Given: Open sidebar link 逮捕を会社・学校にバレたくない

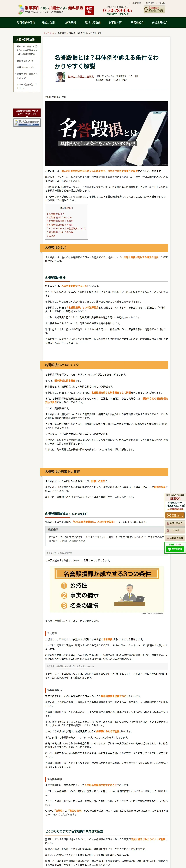Looking at the screenshot, I should [x=27, y=76].
